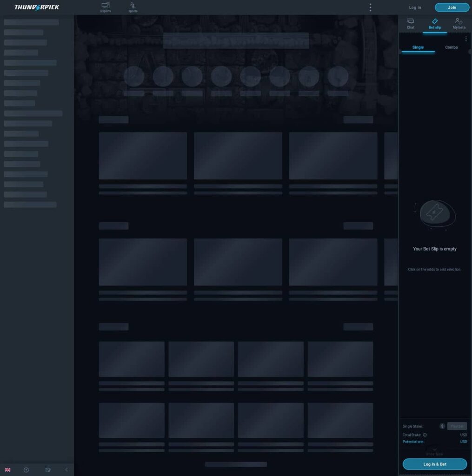Switch to the Chat tab
The height and width of the screenshot is (476, 472).
[x=411, y=23]
